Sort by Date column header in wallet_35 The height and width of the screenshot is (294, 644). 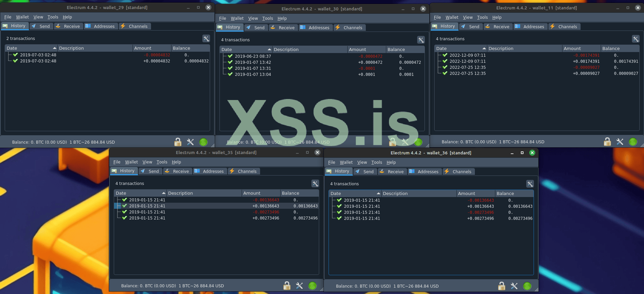140,193
